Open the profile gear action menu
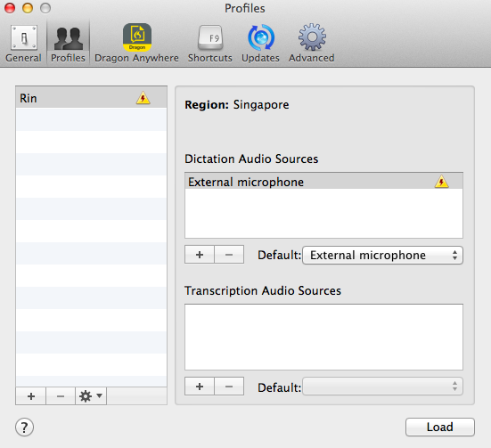 pyautogui.click(x=91, y=396)
